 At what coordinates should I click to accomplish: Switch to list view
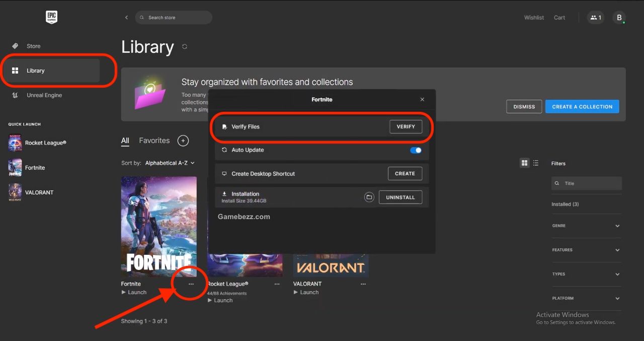[536, 163]
